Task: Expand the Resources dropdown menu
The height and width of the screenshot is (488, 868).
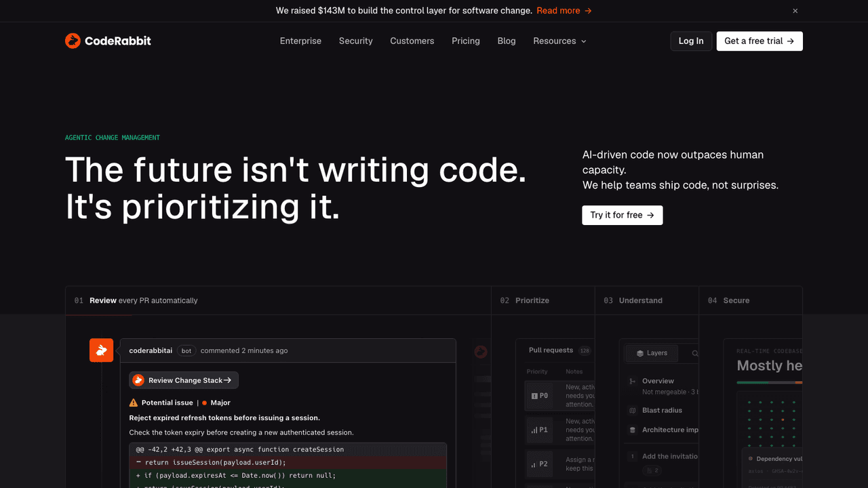Action: tap(559, 41)
